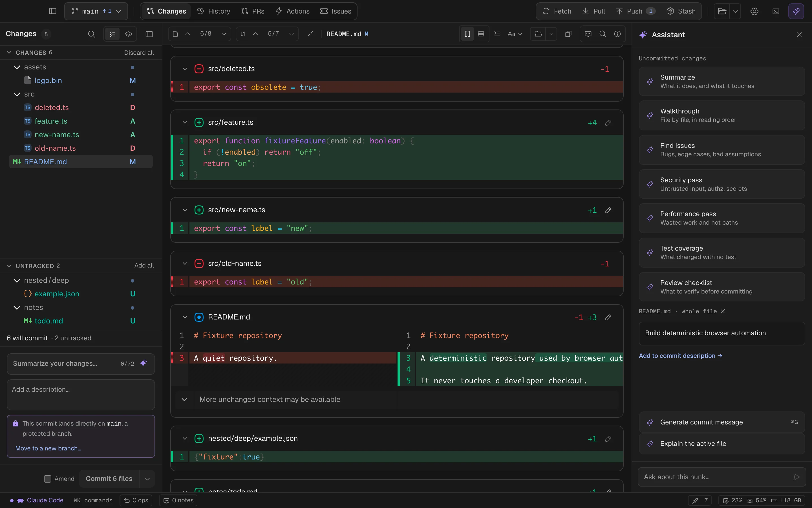Show file info icon in diff toolbar
Screen dimensions: 812x508
pyautogui.click(x=617, y=34)
